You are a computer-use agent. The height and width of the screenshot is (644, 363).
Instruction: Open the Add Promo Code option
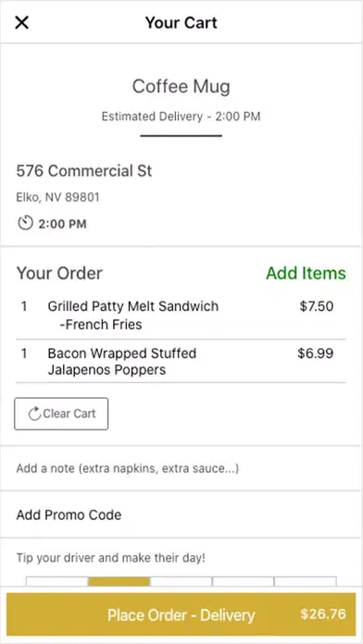click(x=181, y=514)
